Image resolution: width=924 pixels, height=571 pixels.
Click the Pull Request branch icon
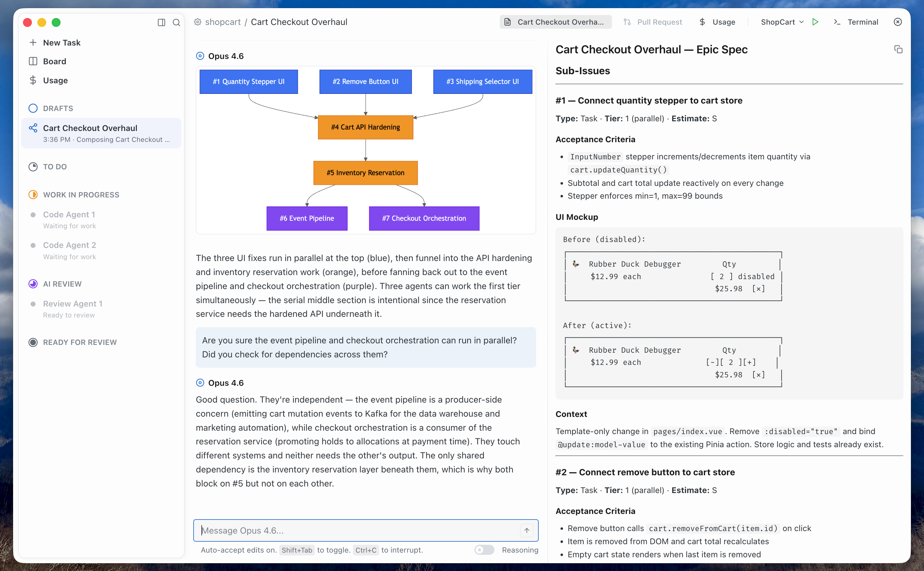[627, 22]
